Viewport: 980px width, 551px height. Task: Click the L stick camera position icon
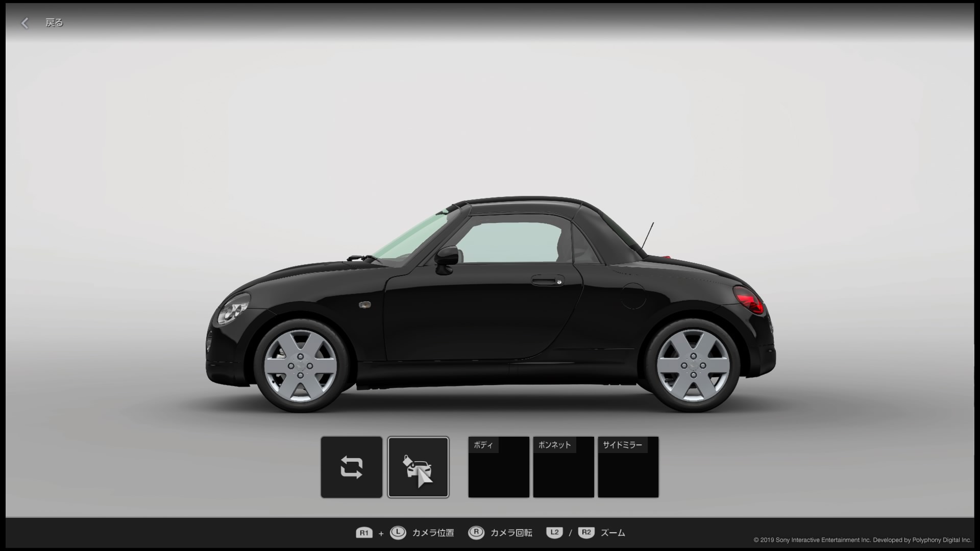398,533
